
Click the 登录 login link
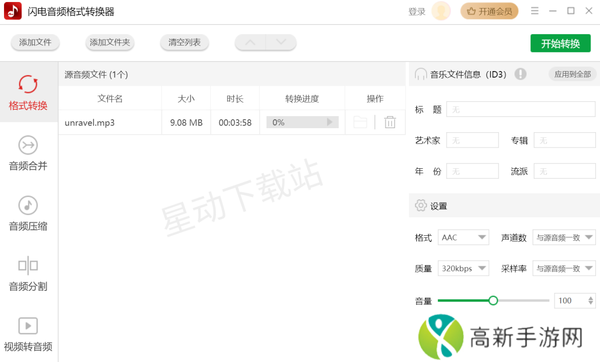point(417,11)
